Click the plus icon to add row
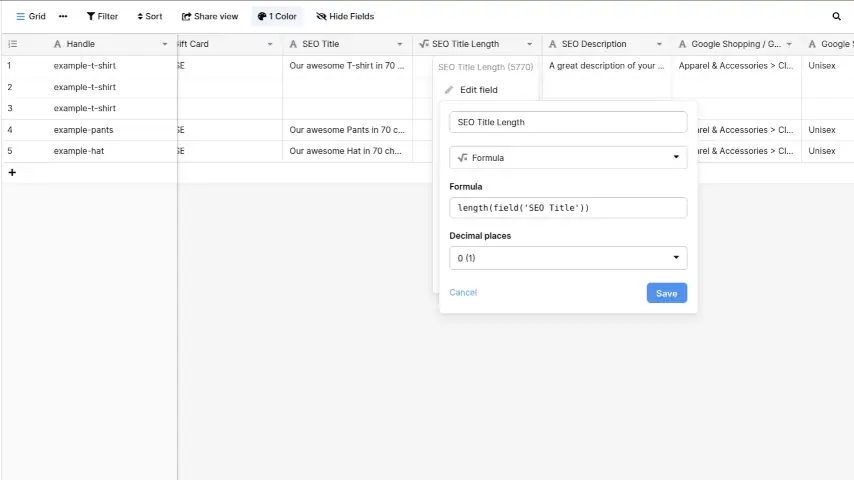This screenshot has height=480, width=854. pyautogui.click(x=12, y=172)
